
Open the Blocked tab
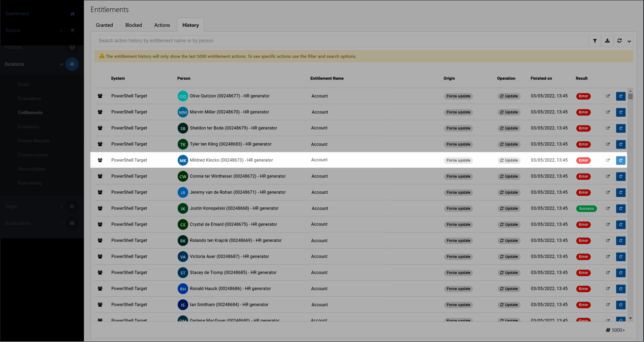[x=133, y=25]
